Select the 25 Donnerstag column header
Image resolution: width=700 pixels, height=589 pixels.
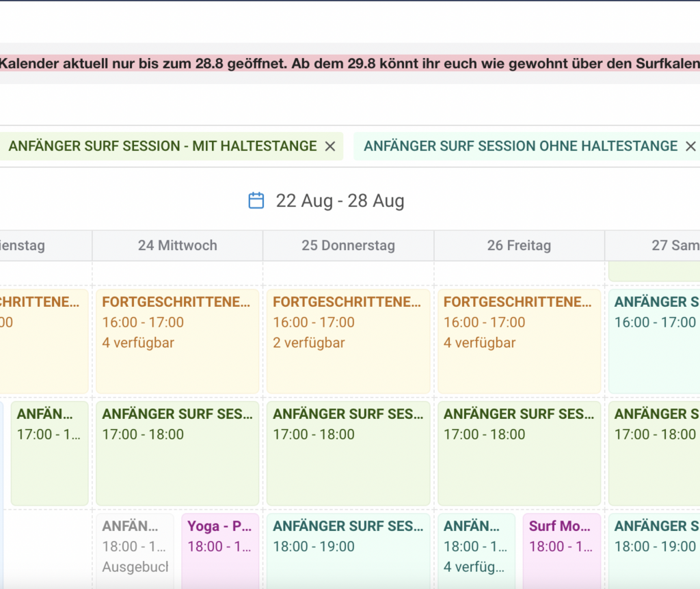(x=348, y=245)
